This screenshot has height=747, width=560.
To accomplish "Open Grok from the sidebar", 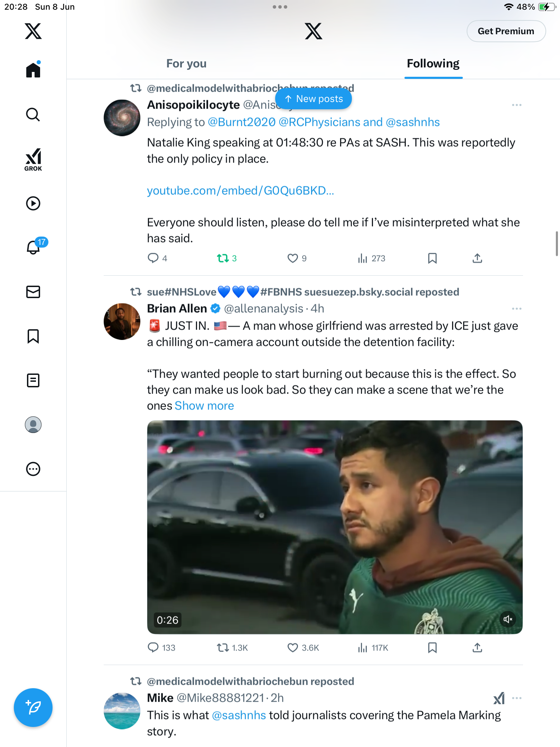I will pos(33,159).
